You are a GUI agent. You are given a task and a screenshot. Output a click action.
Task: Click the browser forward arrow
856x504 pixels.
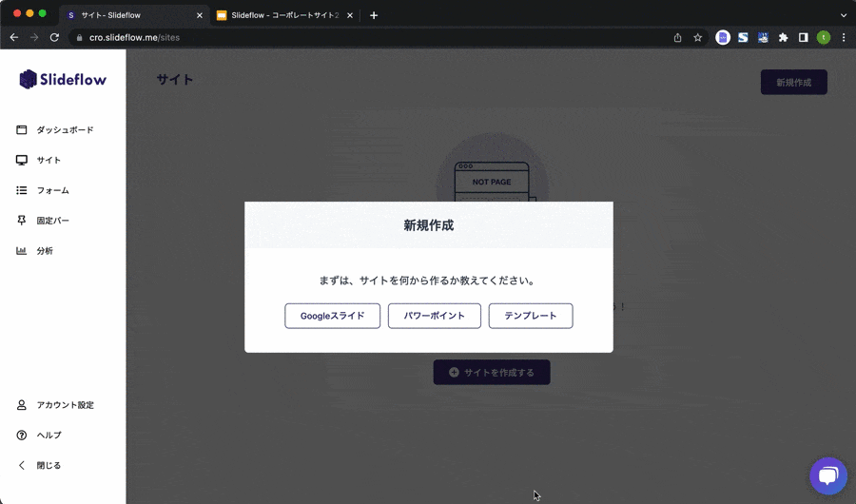[x=34, y=38]
